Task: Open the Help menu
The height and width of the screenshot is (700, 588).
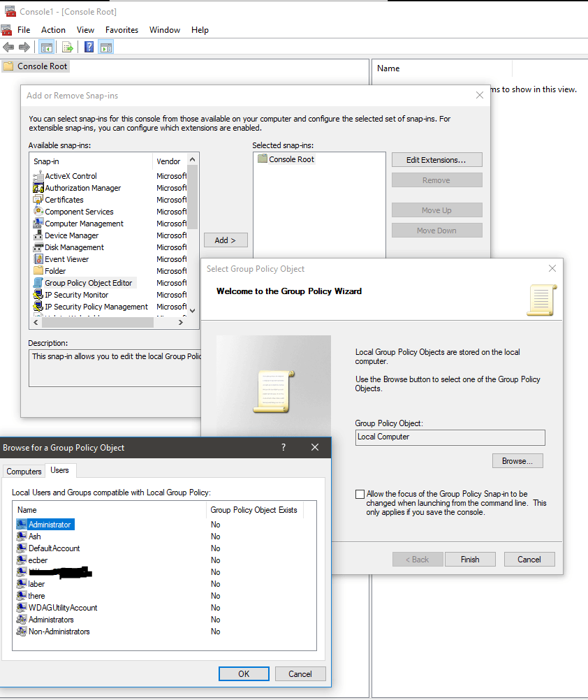Action: coord(200,30)
